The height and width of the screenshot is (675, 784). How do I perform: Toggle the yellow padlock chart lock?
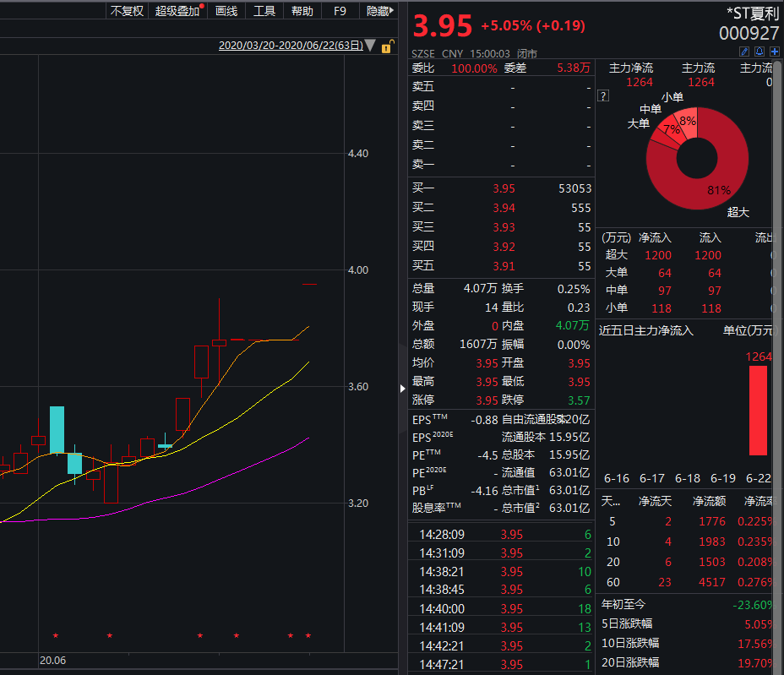(387, 46)
